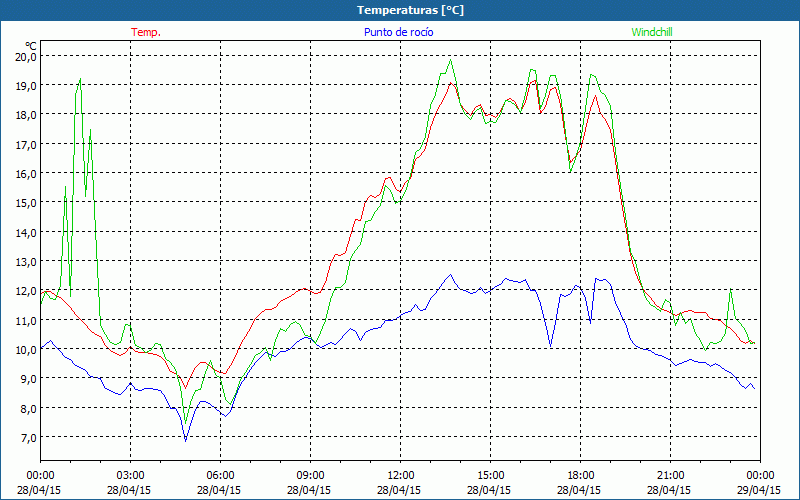Screen dimensions: 800x500
Task: Click the 16,0 y-axis value
Action: tap(26, 173)
